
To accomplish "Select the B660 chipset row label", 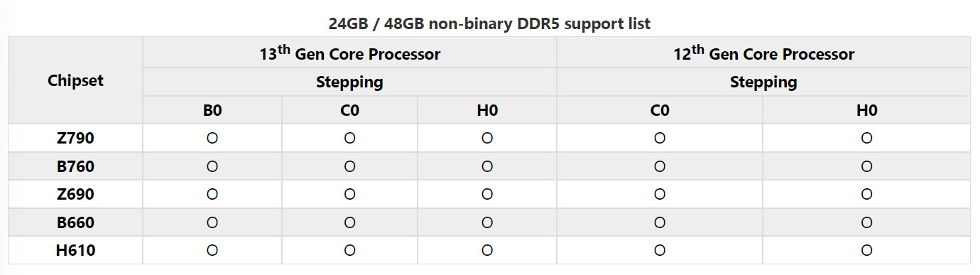I will click(x=75, y=222).
